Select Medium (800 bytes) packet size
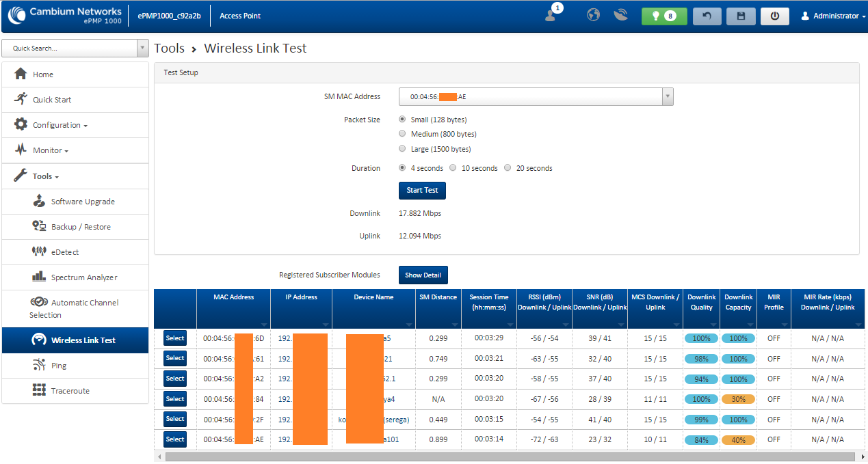868x464 pixels. (x=402, y=134)
